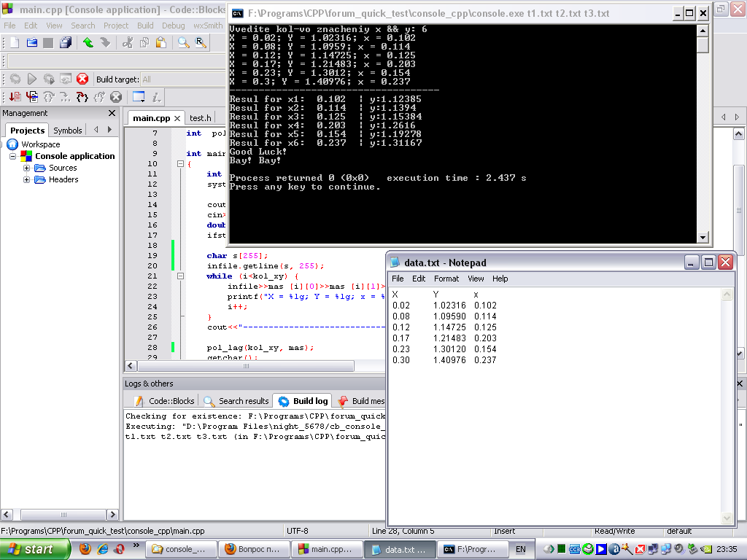The width and height of the screenshot is (747, 560).
Task: Click the Paste clipboard icon
Action: (160, 43)
